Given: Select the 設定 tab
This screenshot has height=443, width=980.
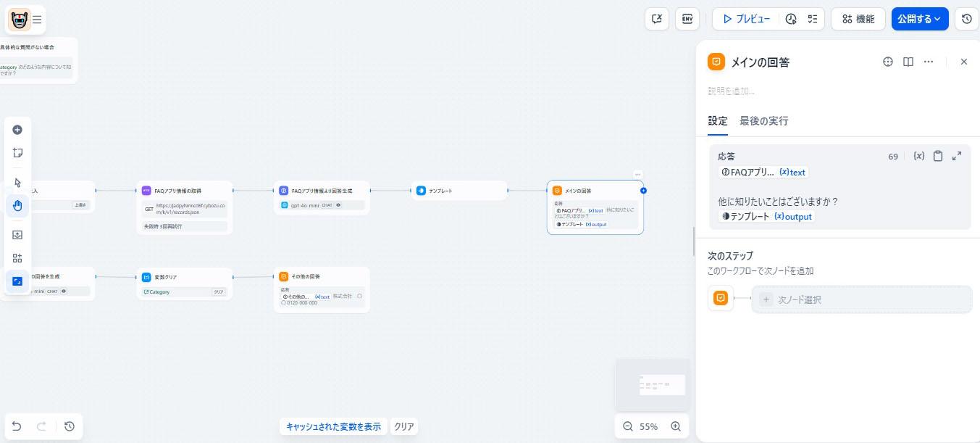Looking at the screenshot, I should (x=717, y=121).
